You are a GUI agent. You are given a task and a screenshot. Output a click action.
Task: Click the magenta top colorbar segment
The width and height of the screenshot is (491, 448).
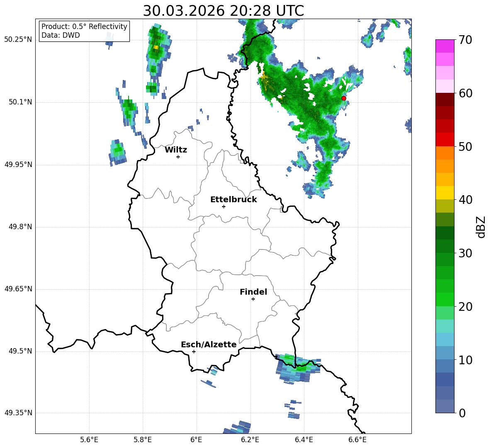pos(445,46)
